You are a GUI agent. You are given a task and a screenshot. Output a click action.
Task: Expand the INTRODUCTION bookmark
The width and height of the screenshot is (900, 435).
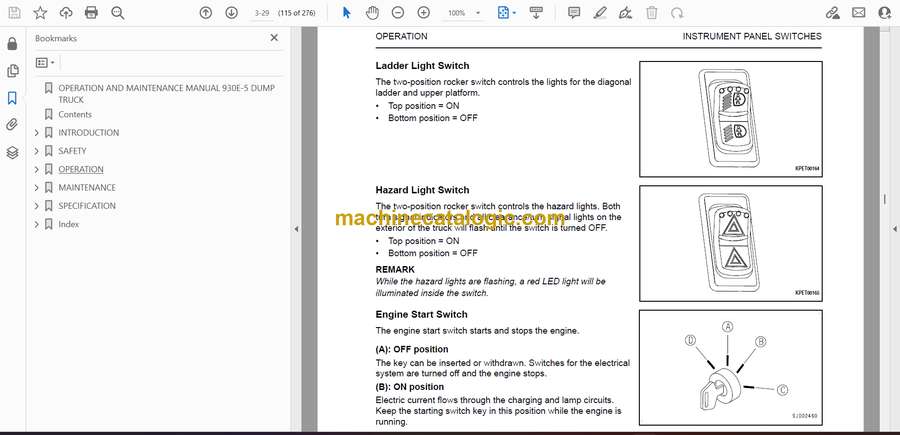point(37,133)
